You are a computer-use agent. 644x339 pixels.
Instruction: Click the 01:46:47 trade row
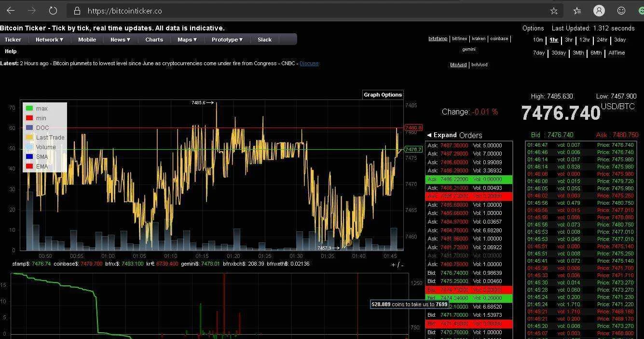(x=582, y=145)
